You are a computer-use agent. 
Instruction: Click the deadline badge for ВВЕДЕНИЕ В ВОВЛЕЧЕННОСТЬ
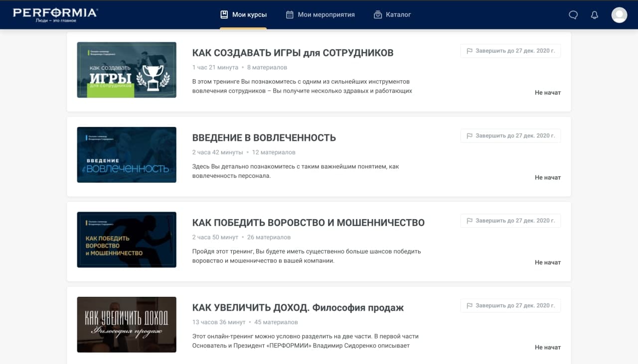coord(510,135)
